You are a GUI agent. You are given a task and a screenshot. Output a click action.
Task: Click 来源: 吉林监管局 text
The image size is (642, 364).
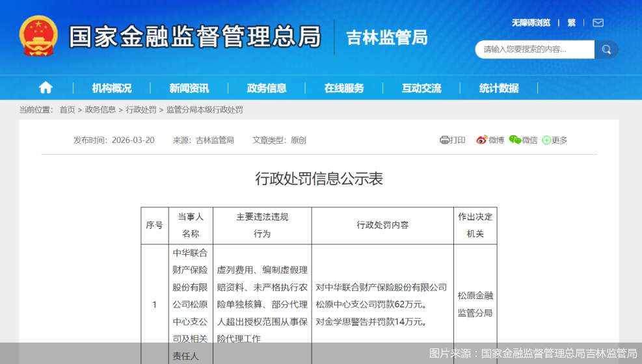(x=203, y=140)
